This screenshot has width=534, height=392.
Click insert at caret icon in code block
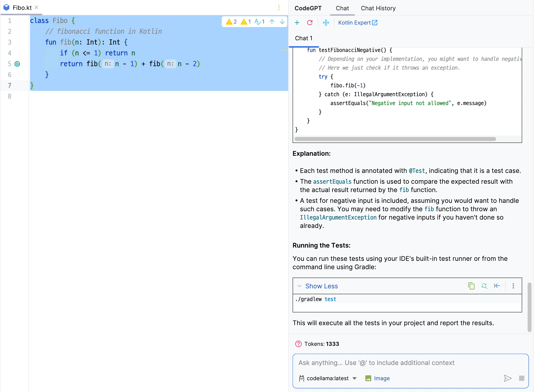click(497, 286)
